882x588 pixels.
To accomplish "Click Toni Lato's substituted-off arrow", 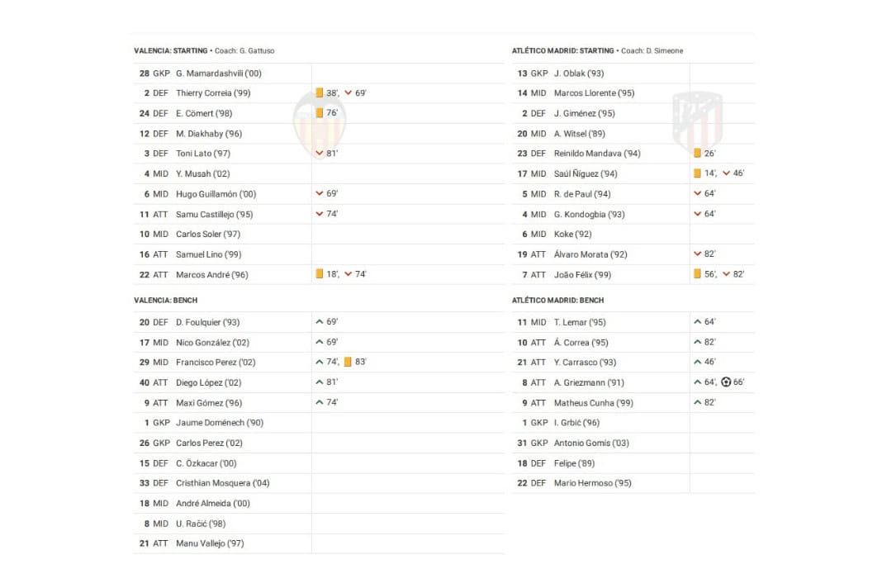I will pos(319,154).
